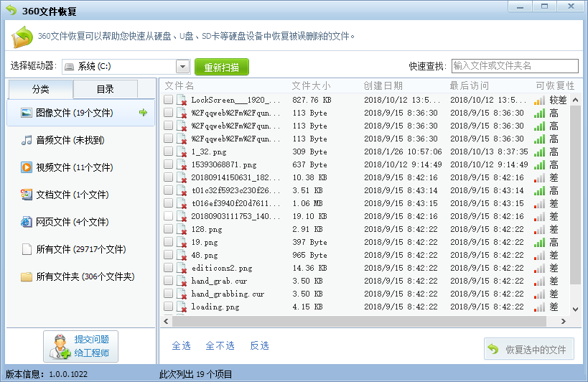Click the quick search input field
Screen dimensions: 588x382
coord(514,66)
